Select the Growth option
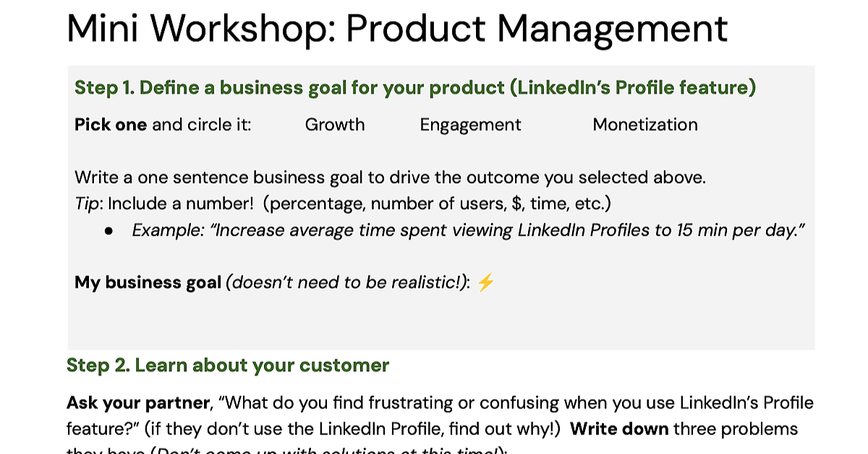Viewport: 868px width, 454px height. [x=335, y=124]
